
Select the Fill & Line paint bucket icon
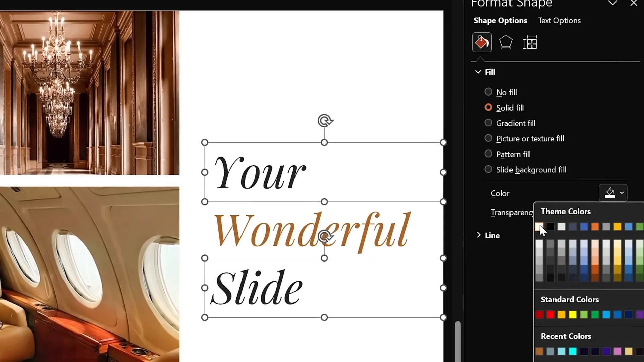coord(481,42)
